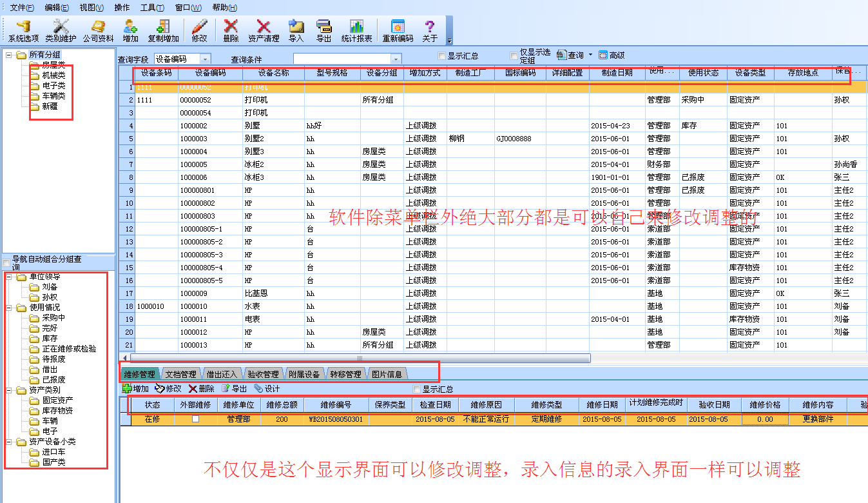The height and width of the screenshot is (503, 868).
Task: Click the 复制增加 toolbar icon
Action: (x=163, y=30)
